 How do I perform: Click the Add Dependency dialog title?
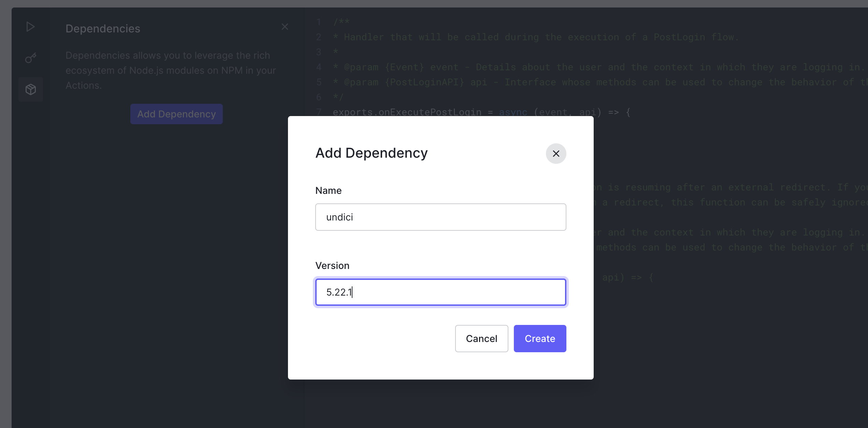(371, 153)
